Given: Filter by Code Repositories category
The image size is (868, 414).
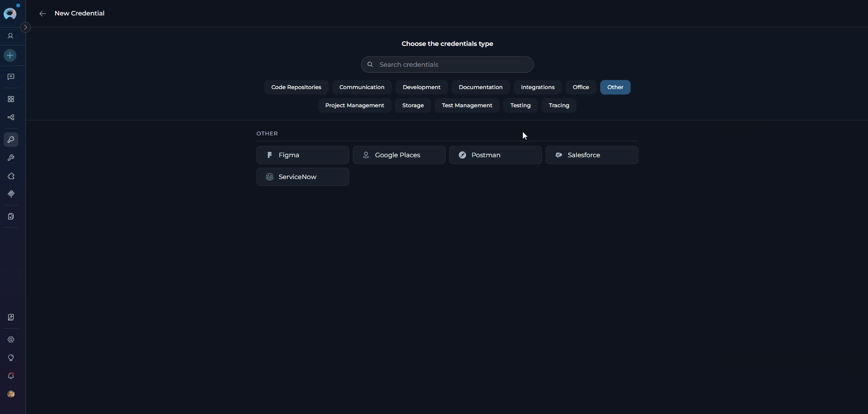Looking at the screenshot, I should (x=296, y=87).
